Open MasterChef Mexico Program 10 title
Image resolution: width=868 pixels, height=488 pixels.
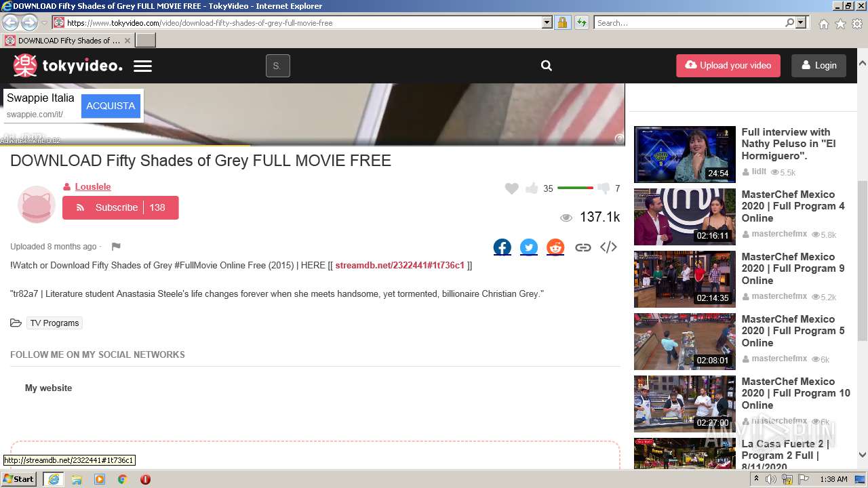(x=795, y=393)
